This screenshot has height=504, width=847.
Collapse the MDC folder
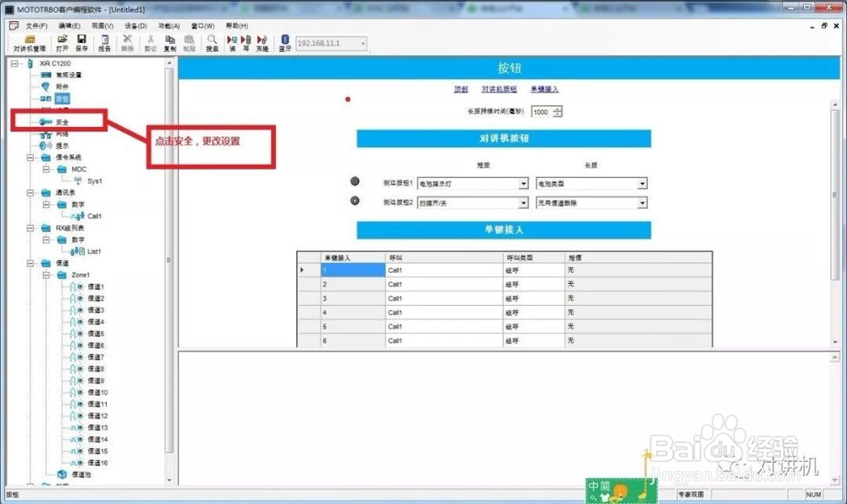pos(47,169)
